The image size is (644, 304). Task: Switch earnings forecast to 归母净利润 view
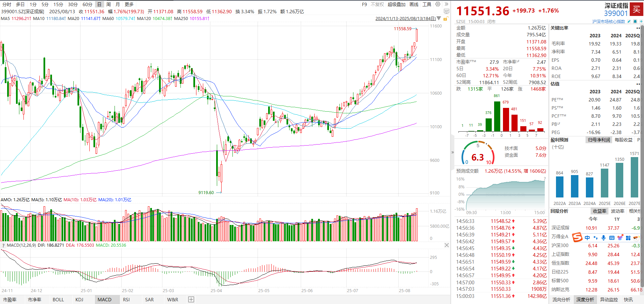pos(598,140)
